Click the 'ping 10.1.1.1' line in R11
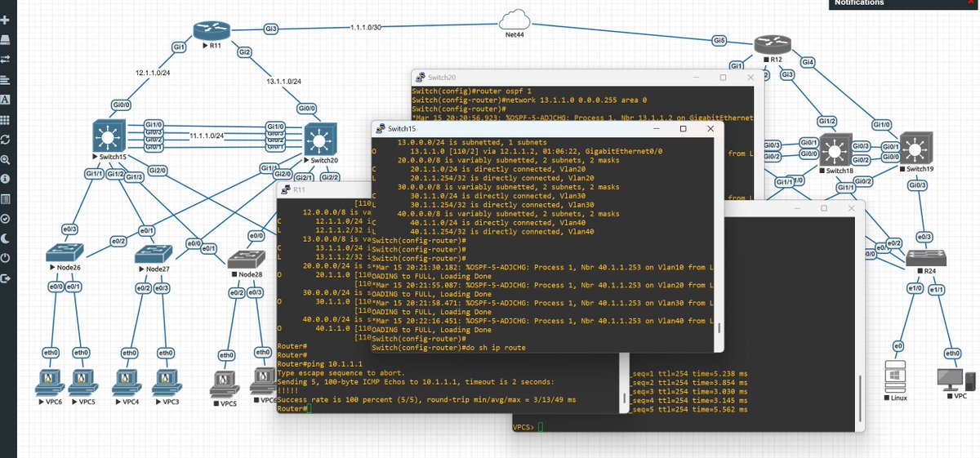Screen dimensions: 980x458 click(x=319, y=363)
